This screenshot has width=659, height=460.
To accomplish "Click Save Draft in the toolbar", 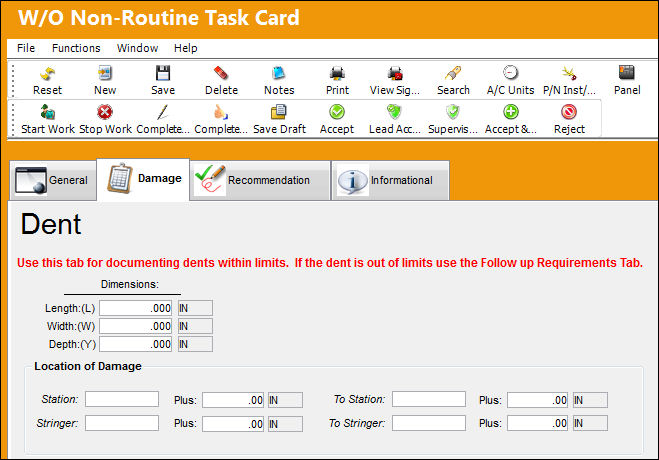I will (279, 119).
